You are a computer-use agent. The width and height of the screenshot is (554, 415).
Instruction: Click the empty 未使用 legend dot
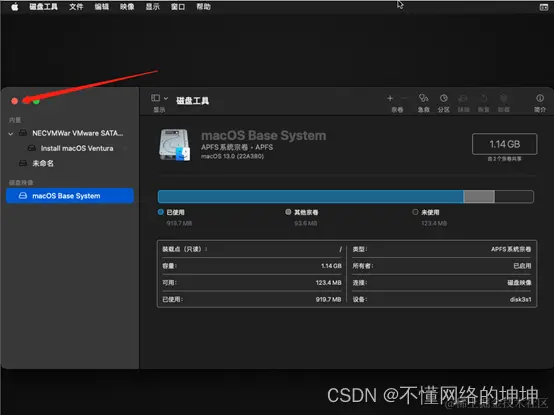pos(415,212)
